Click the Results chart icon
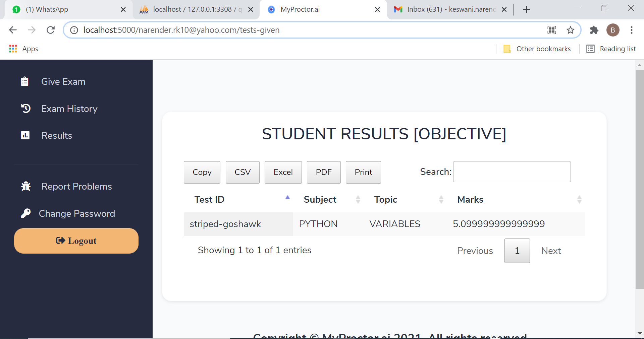Image resolution: width=644 pixels, height=339 pixels. (25, 135)
